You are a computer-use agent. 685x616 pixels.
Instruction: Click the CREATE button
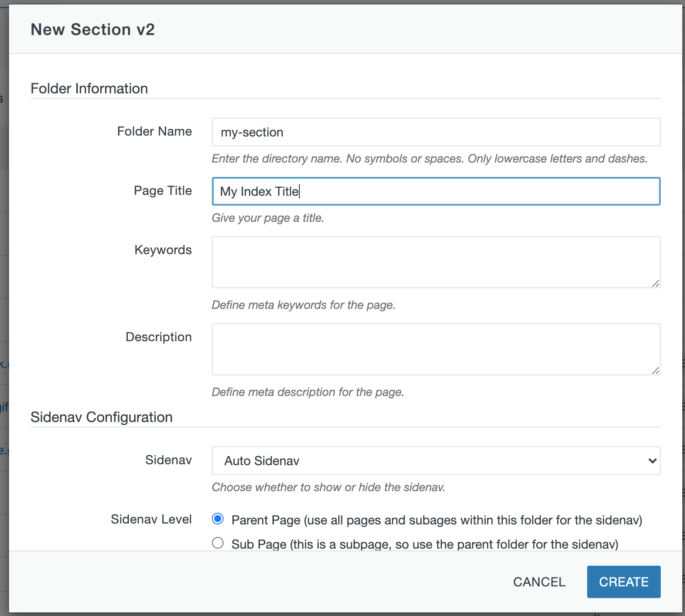[623, 581]
